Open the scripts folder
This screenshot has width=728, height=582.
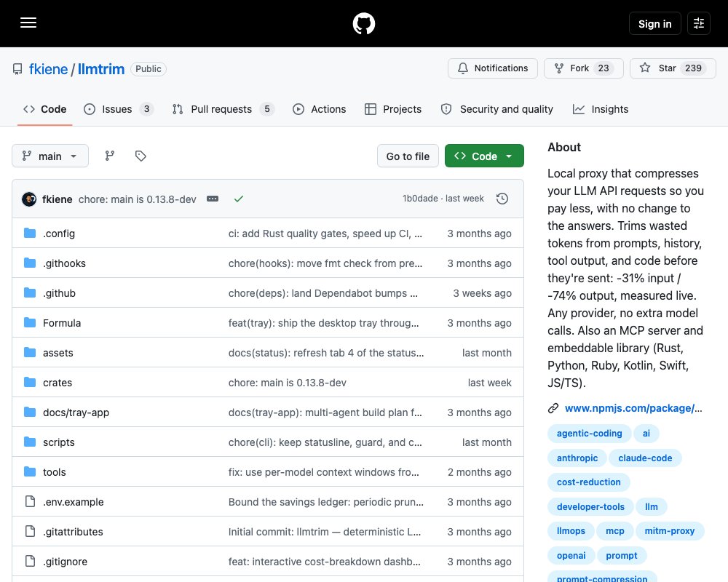click(x=59, y=442)
